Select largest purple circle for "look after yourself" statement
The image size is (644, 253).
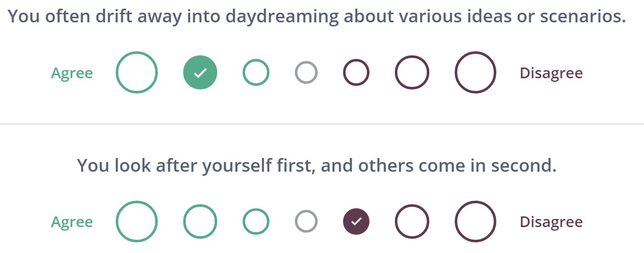475,222
